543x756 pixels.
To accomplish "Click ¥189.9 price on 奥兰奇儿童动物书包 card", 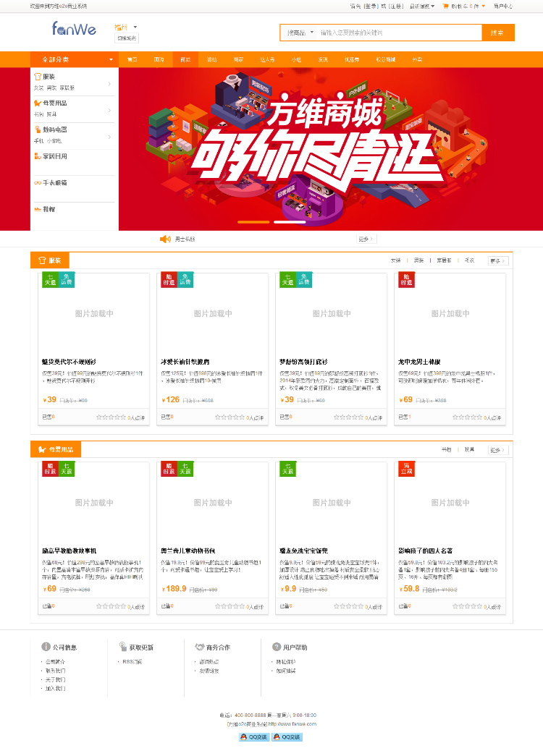I will coord(174,589).
